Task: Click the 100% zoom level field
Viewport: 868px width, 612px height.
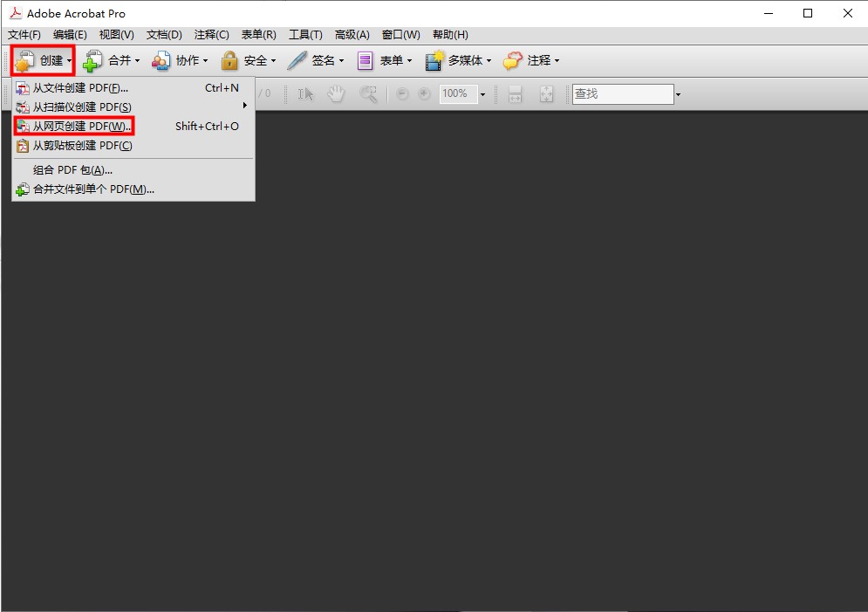Action: (x=458, y=94)
